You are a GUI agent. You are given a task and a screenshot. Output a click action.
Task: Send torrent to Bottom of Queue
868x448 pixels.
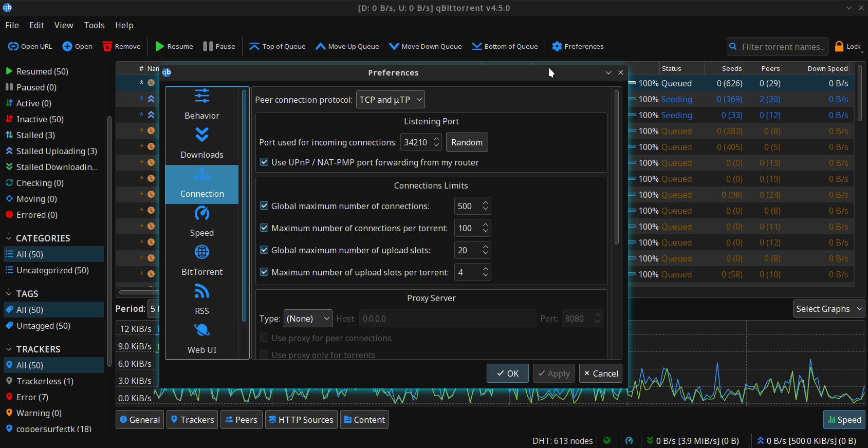click(505, 46)
